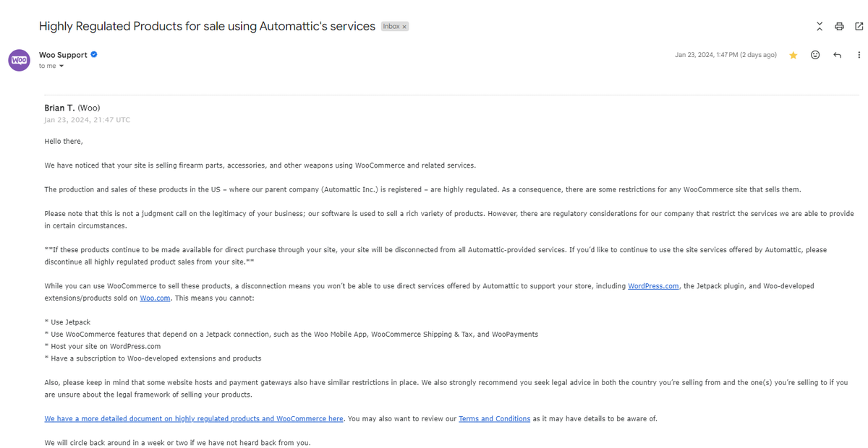868x448 pixels.
Task: Click the 'Jan 23, 2024, 21:47 UTC' timestamp
Action: [88, 120]
